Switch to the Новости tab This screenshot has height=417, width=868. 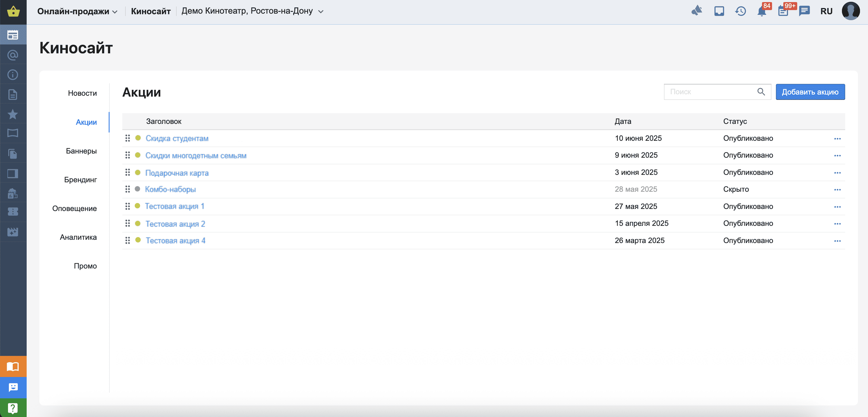(x=82, y=93)
